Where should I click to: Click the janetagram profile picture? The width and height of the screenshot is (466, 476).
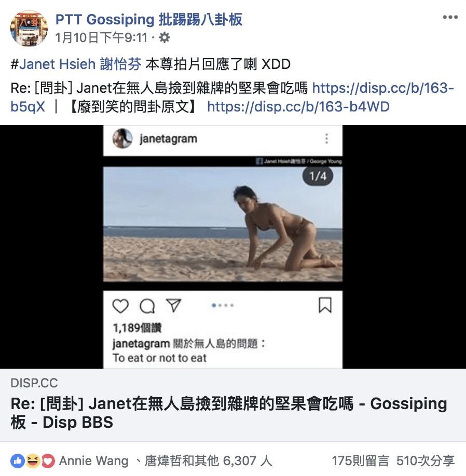coord(122,138)
